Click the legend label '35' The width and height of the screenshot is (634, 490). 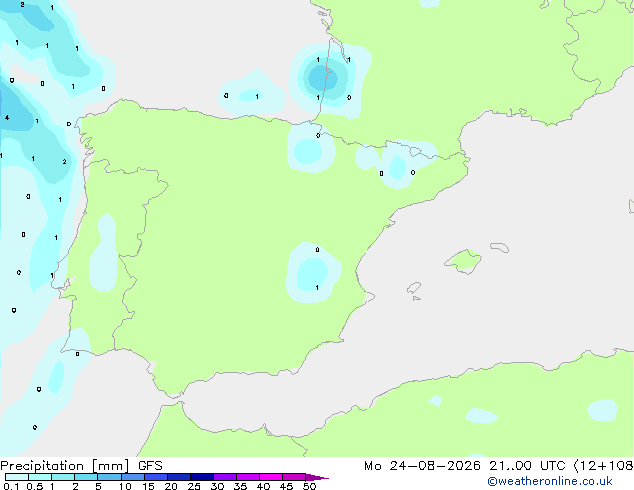pos(240,486)
